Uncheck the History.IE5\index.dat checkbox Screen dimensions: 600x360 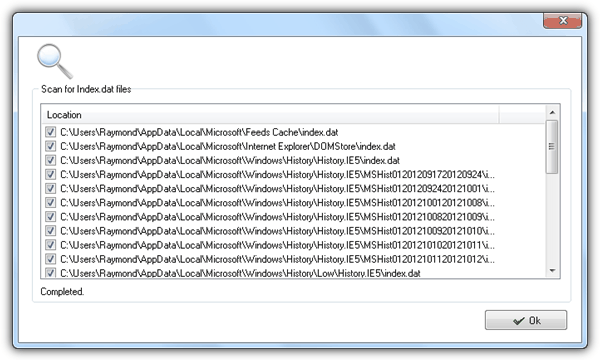tap(51, 160)
